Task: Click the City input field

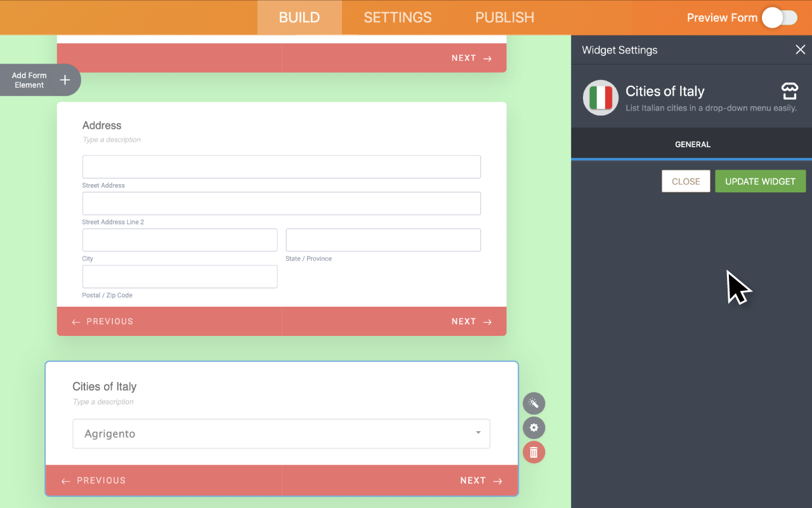Action: coord(180,239)
